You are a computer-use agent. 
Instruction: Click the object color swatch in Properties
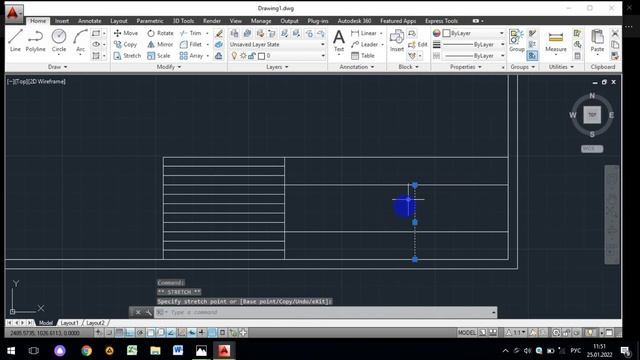click(447, 33)
